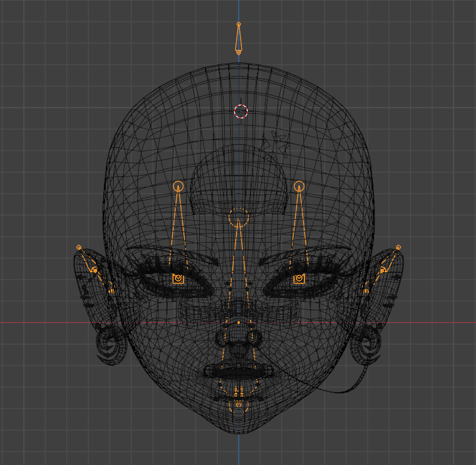Select the right eye bone's circular tail
This screenshot has height=465, width=476.
click(299, 186)
